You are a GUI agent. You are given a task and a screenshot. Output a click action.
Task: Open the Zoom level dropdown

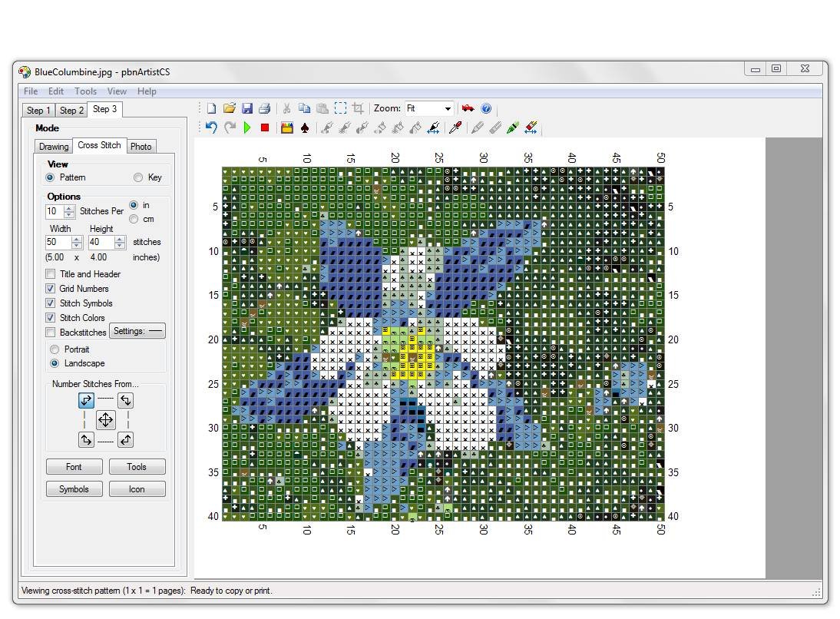[448, 108]
